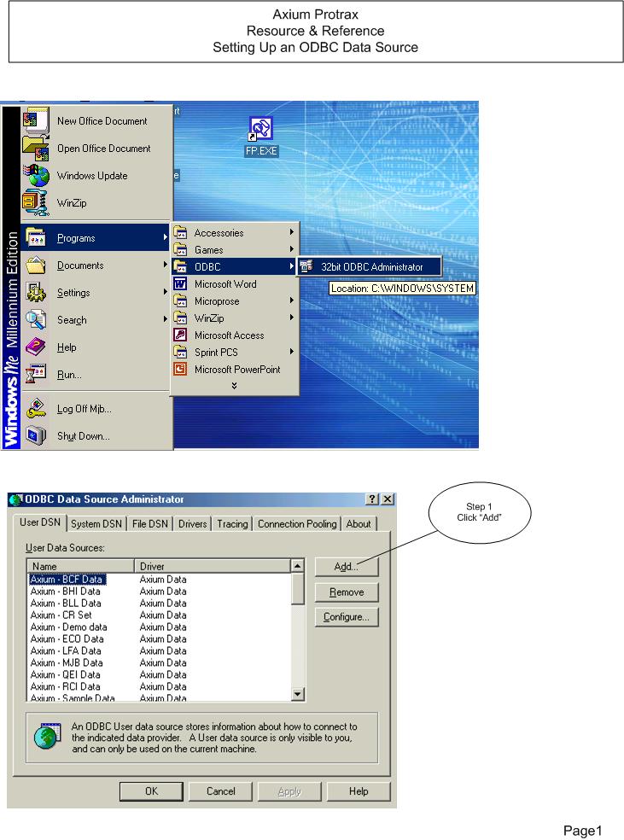Click the Help book icon
Viewport: 624px width, 840px height.
pos(36,347)
